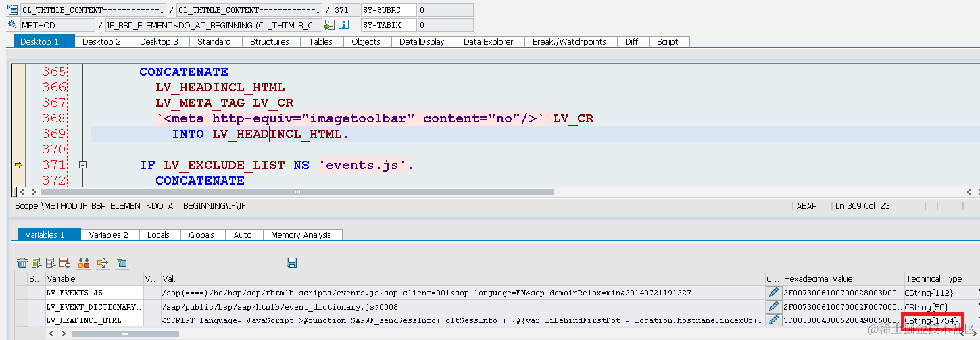Click the code editor horizontal scrollbar thumb
This screenshot has width=980, height=340.
(x=297, y=192)
